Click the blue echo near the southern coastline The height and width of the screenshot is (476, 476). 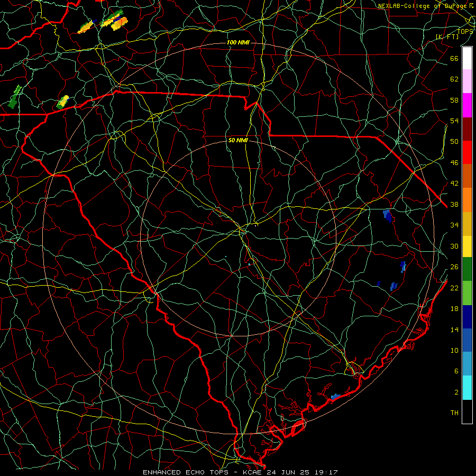(x=336, y=397)
